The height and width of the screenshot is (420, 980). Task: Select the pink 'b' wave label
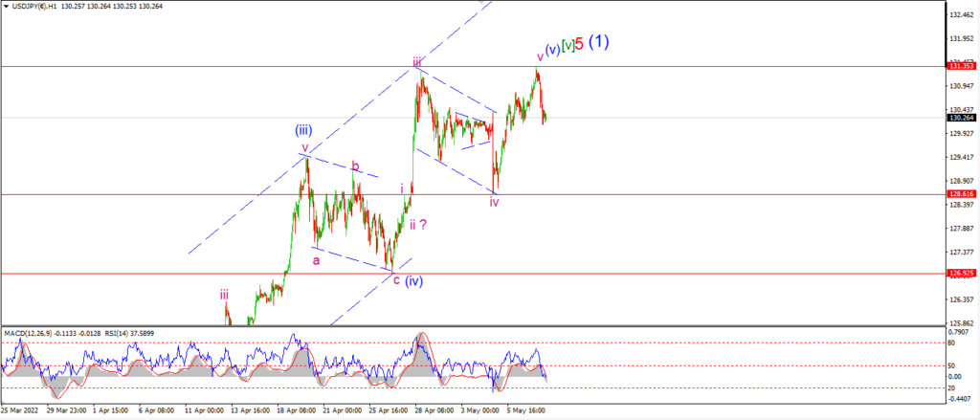(x=355, y=166)
